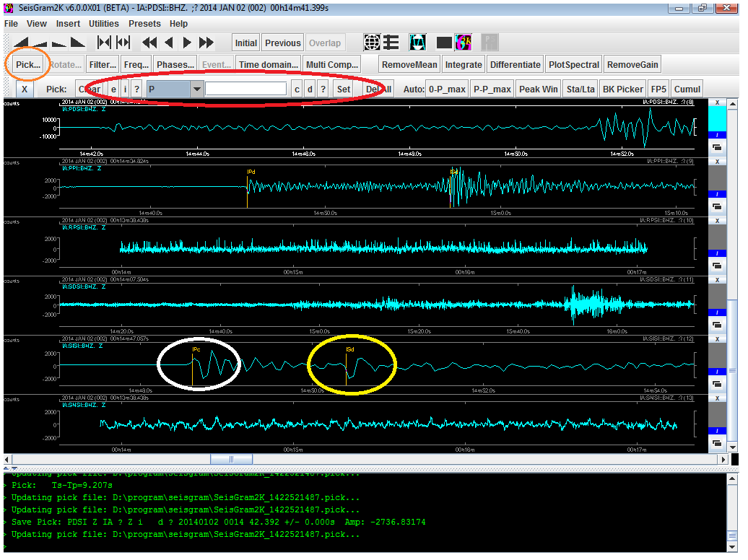
Task: Click the pick label input field
Action: click(245, 88)
